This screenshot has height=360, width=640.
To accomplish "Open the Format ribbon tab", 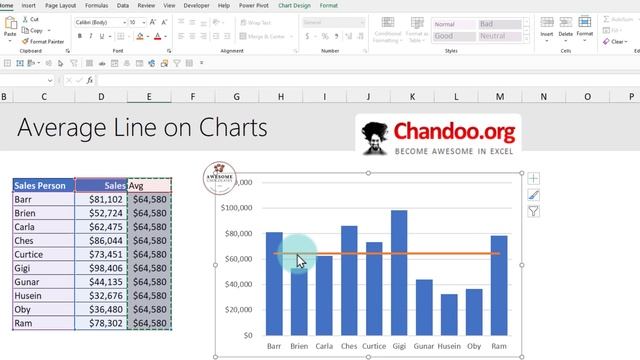I will click(x=329, y=6).
